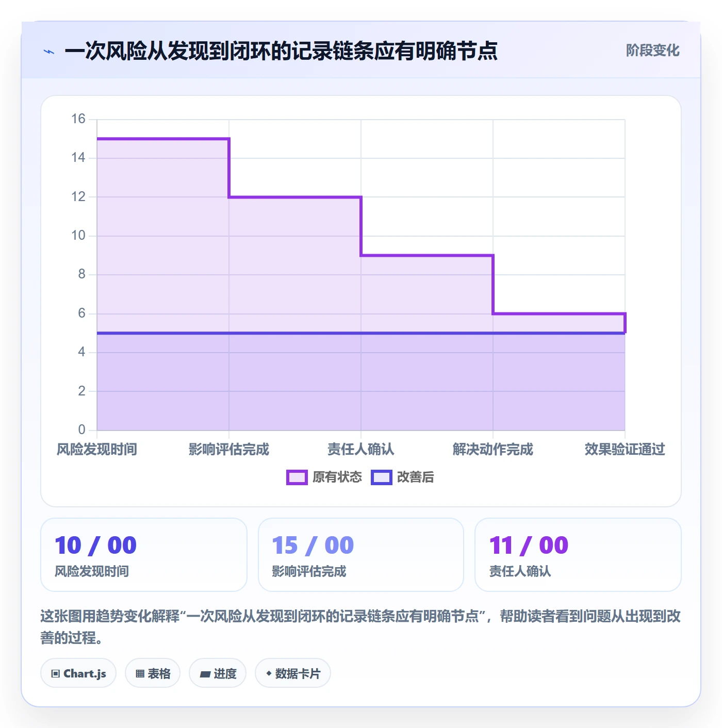Click the chart title heading text
This screenshot has width=722, height=728.
281,51
